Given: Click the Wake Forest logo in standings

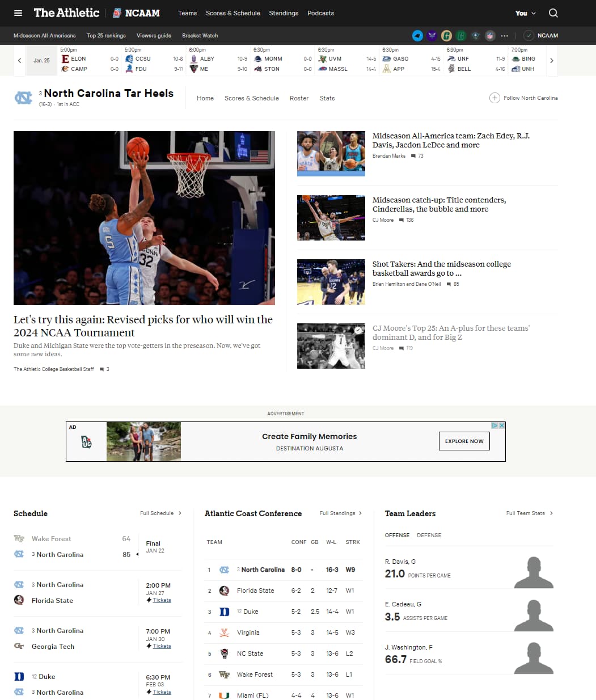Looking at the screenshot, I should coord(225,674).
